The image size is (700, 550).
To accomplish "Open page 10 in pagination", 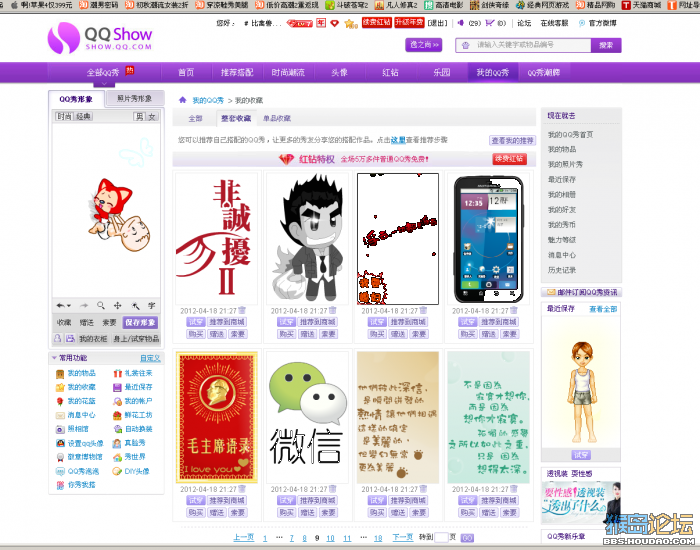I will tap(330, 538).
